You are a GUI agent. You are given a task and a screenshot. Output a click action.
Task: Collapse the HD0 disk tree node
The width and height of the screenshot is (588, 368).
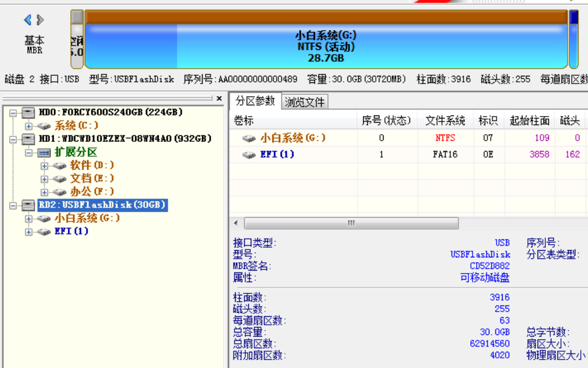pos(13,112)
